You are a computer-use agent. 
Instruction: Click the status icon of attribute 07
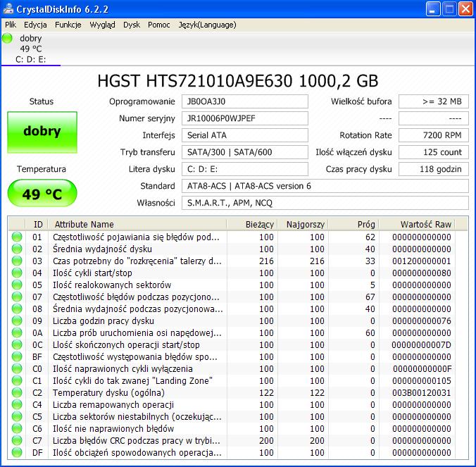pyautogui.click(x=17, y=297)
